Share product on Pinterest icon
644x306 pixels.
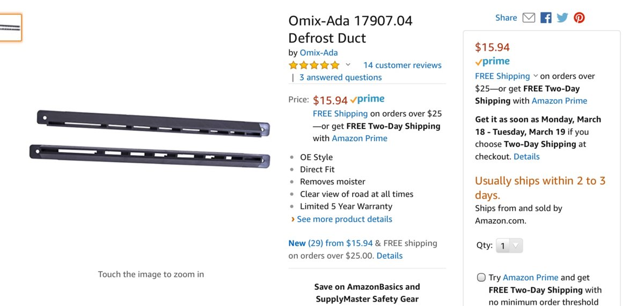click(579, 18)
